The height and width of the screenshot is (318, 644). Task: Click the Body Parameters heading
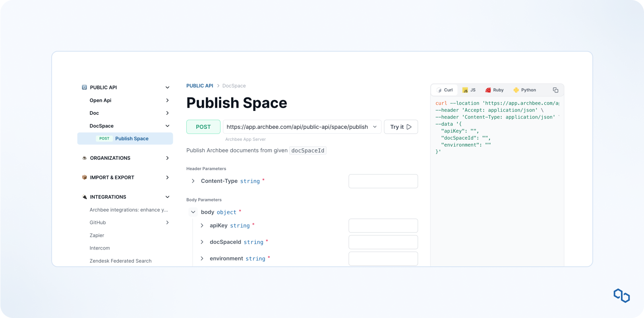(x=204, y=200)
